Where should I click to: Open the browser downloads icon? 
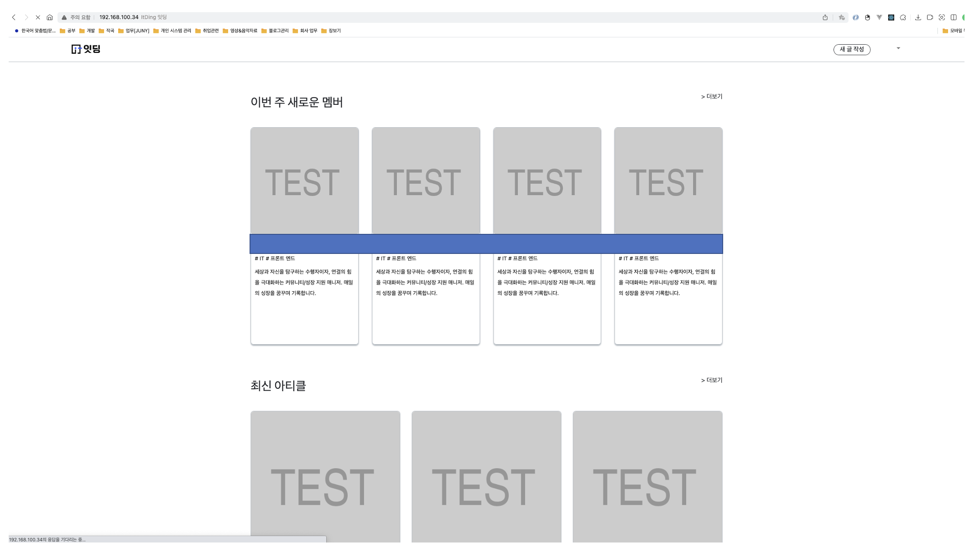pos(918,17)
